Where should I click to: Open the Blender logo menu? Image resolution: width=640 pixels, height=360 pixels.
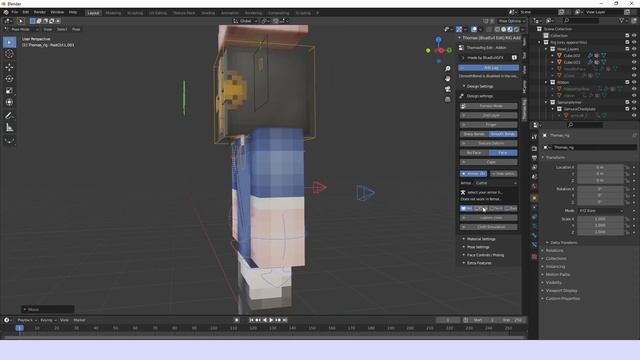point(6,12)
